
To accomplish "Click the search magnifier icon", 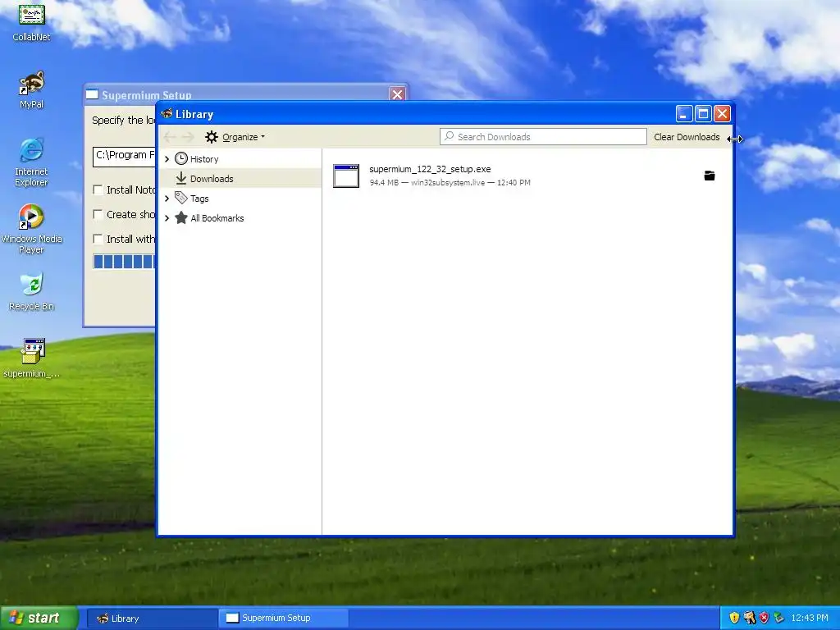I will click(x=450, y=136).
